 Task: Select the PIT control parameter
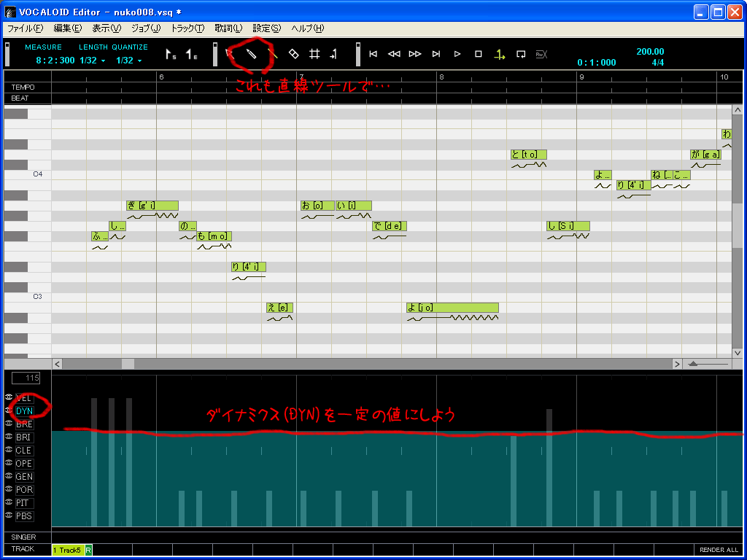(24, 503)
